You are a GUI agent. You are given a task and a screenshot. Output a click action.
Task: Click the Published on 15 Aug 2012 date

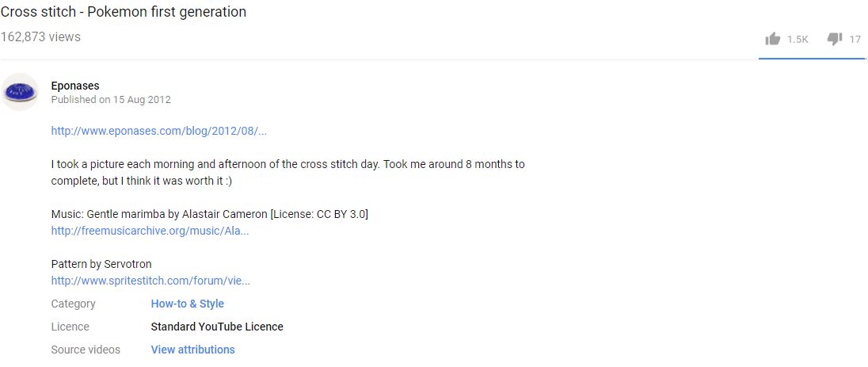[x=111, y=100]
